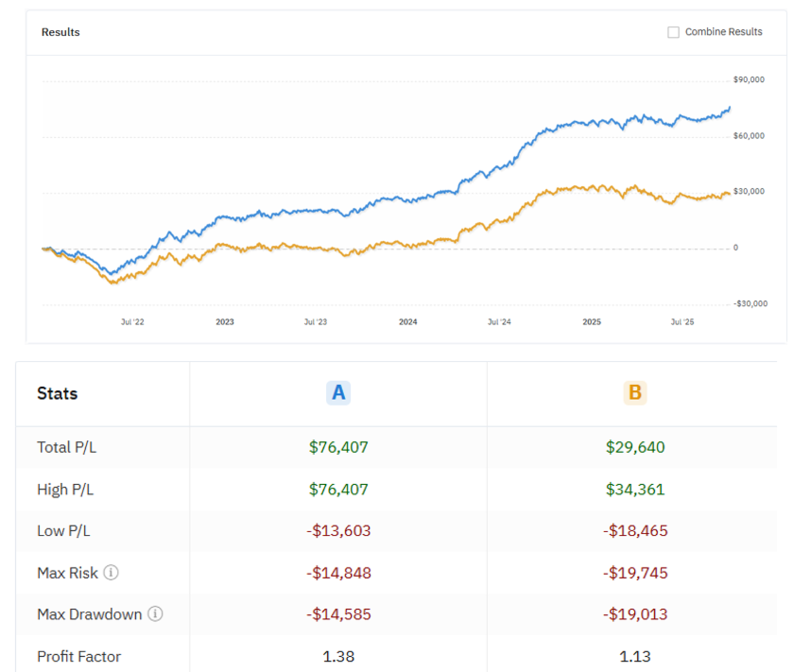
Task: Click strategy B's Total P/L value $29,640
Action: point(635,447)
